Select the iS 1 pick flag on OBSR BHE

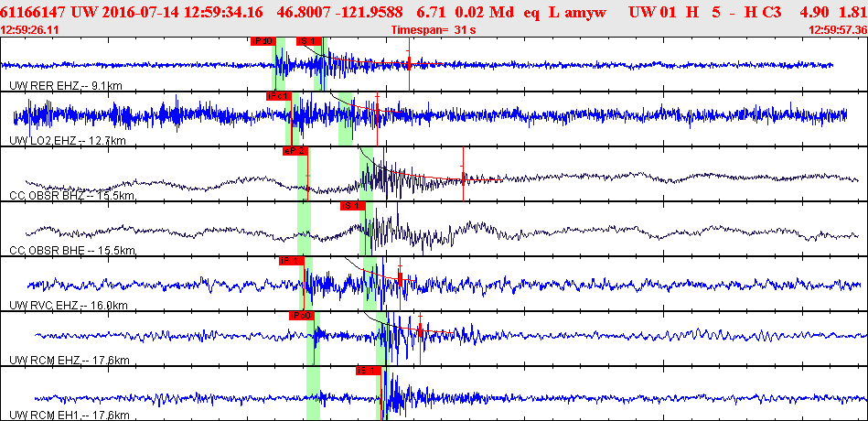[x=353, y=206]
